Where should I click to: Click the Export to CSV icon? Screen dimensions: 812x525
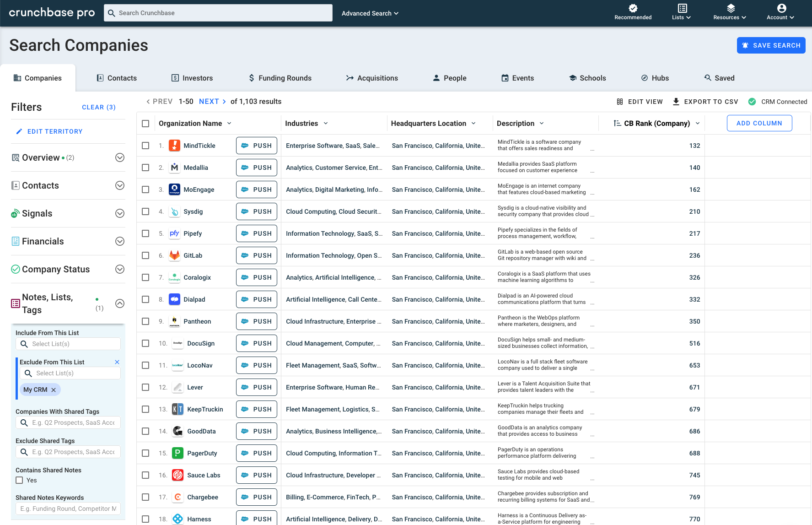[x=676, y=101]
